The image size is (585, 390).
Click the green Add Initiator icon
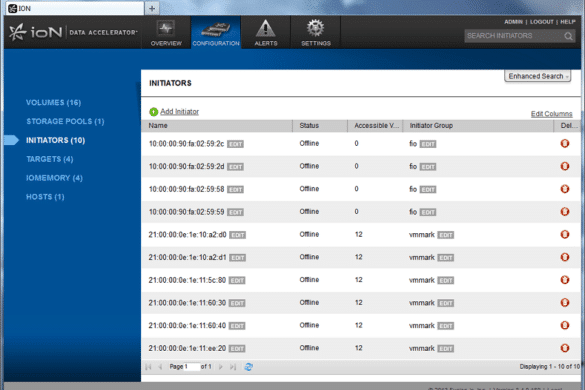(153, 112)
